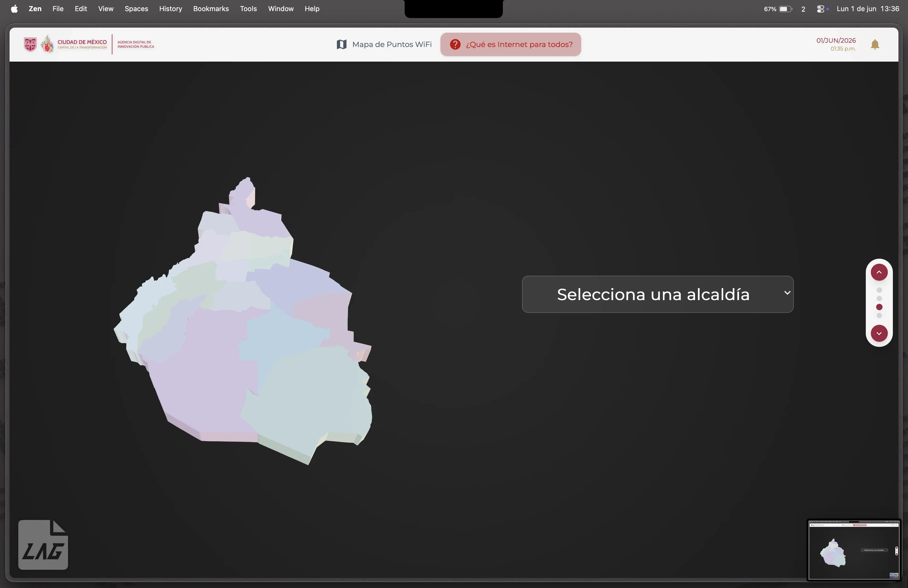The image size is (908, 588).
Task: Click the Agencia Digital de Innovación Pública logo
Action: 136,44
